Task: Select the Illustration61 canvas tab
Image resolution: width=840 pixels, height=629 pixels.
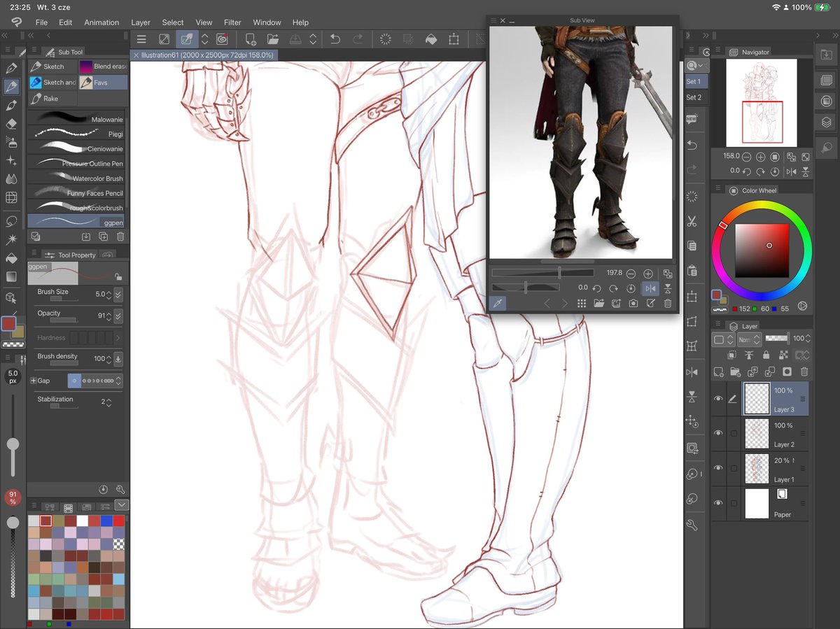Action: pos(204,55)
